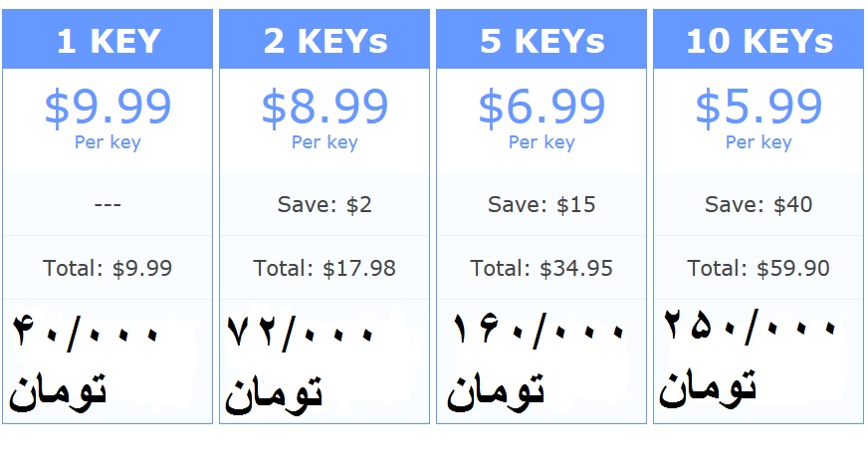Click the $8.99 per key price

[325, 107]
